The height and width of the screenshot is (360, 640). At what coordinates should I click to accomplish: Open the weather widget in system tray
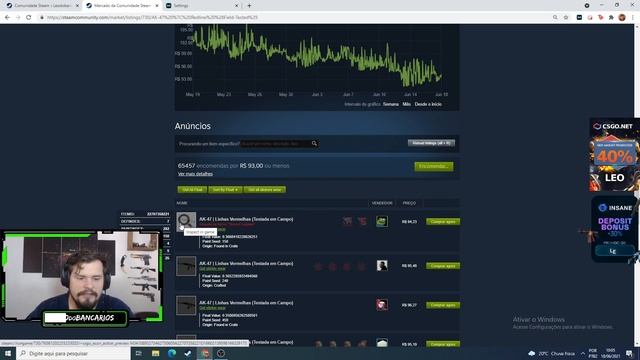551,353
